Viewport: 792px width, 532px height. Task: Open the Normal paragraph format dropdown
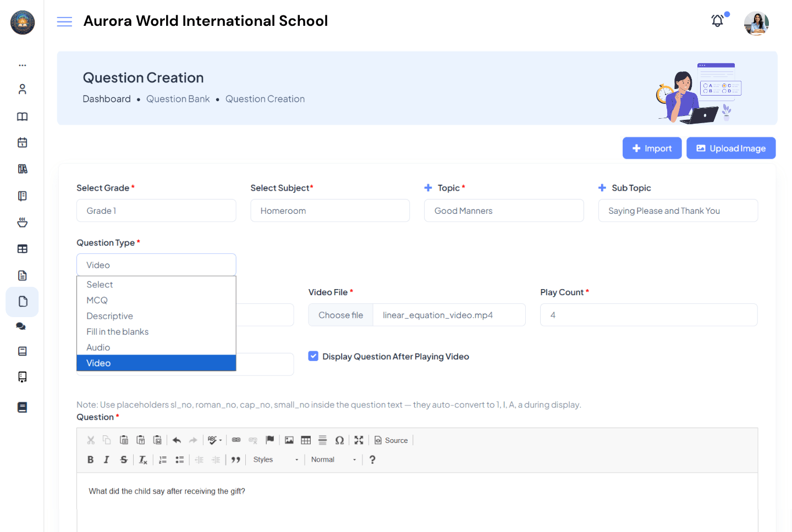click(332, 459)
